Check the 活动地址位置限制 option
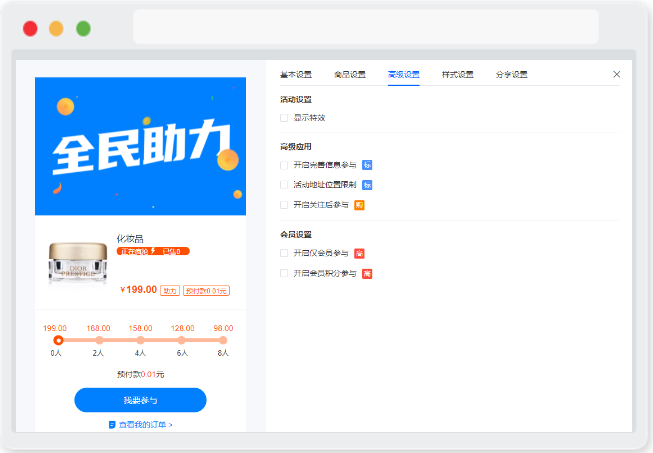The width and height of the screenshot is (653, 453). pyautogui.click(x=284, y=184)
